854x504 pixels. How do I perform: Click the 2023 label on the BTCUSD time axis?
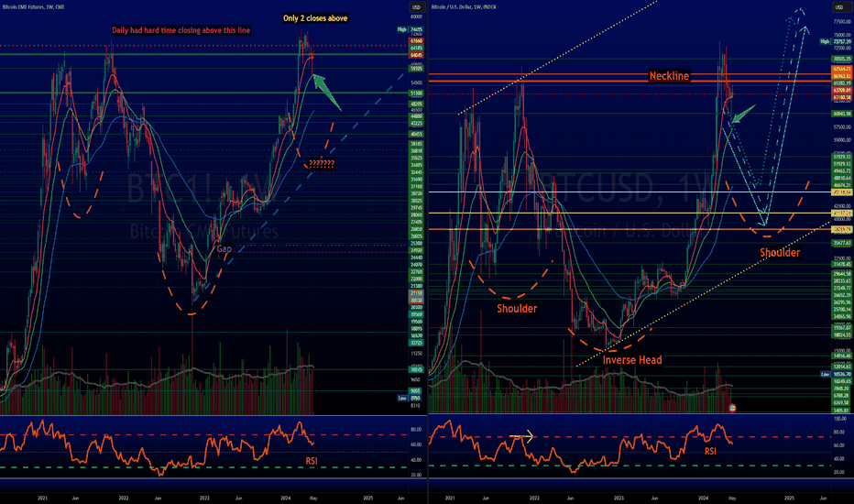pyautogui.click(x=619, y=498)
